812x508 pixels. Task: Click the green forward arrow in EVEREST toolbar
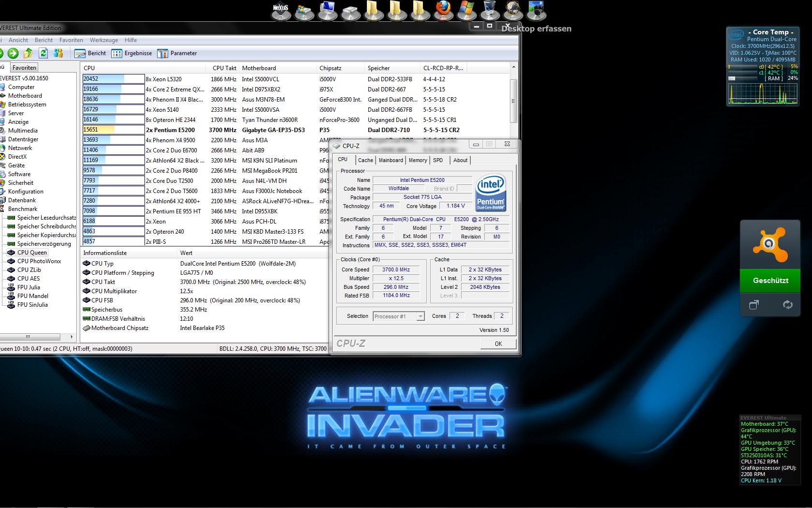point(13,53)
